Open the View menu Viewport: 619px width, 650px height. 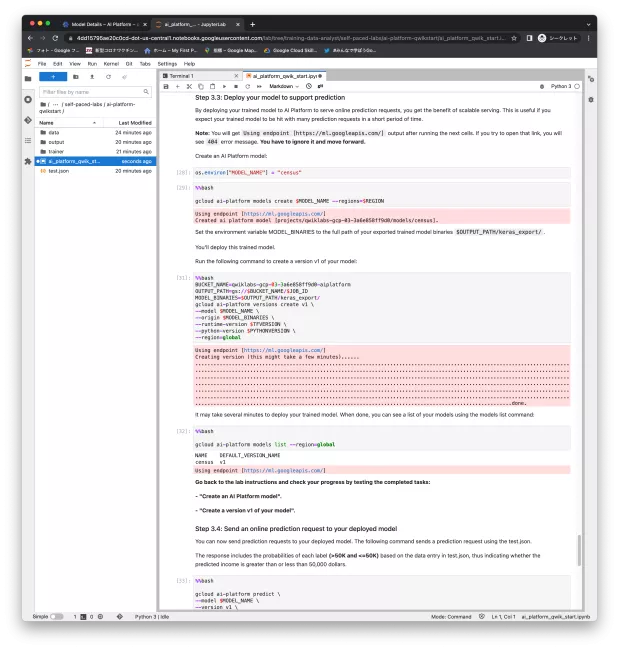coord(75,64)
